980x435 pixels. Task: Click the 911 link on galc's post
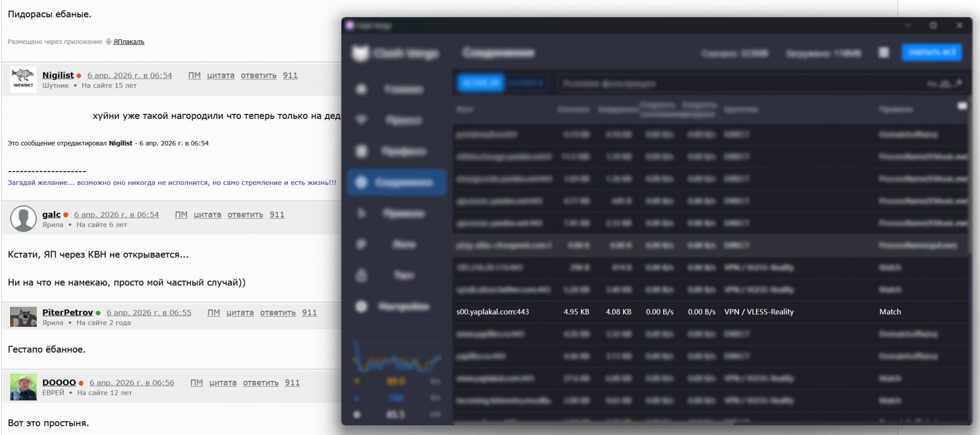[x=277, y=215]
